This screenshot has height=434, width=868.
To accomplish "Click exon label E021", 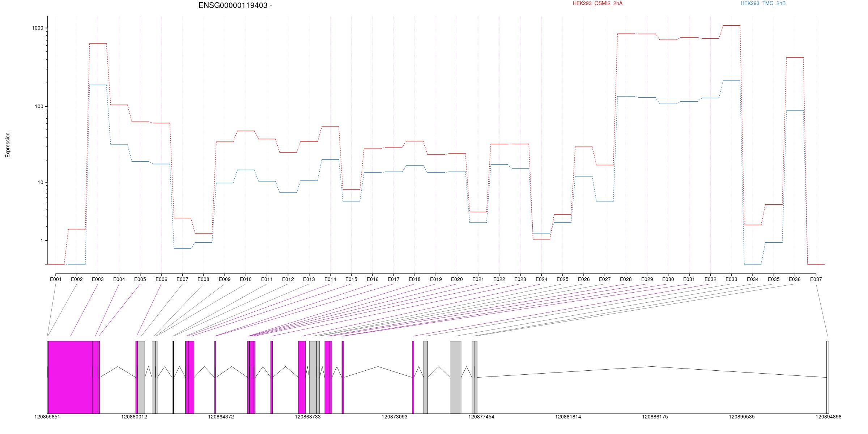I will tap(478, 279).
